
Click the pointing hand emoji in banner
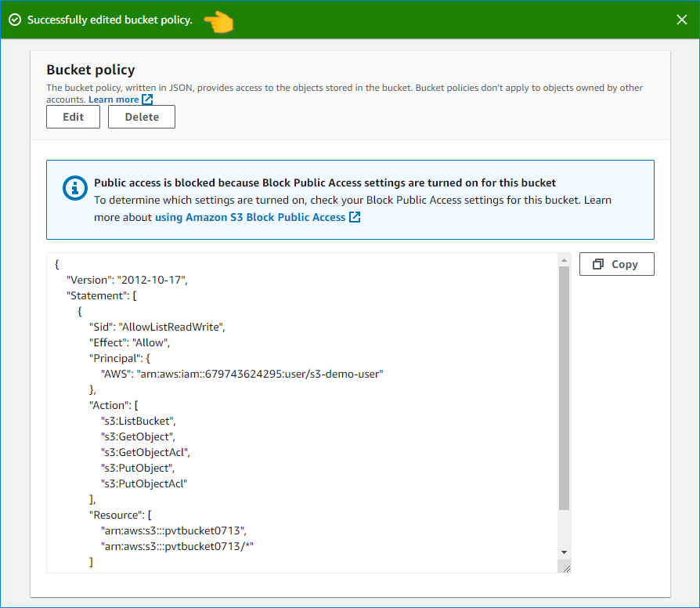point(219,21)
